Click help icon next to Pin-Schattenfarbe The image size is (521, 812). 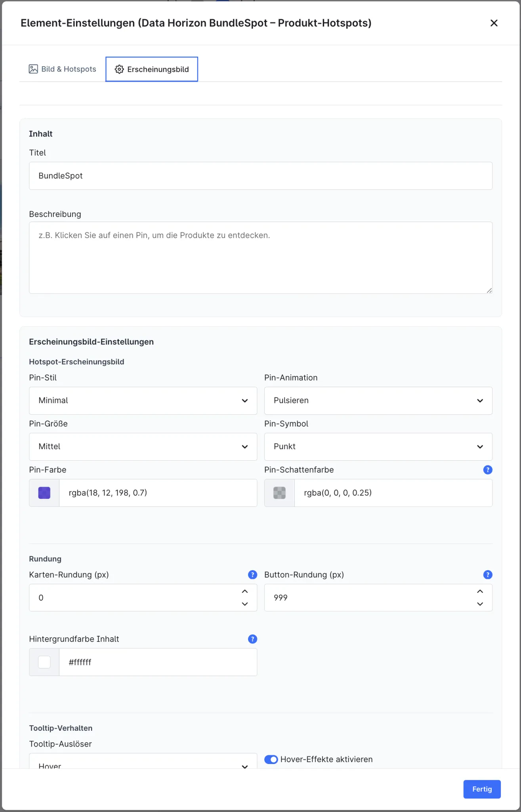(x=488, y=470)
